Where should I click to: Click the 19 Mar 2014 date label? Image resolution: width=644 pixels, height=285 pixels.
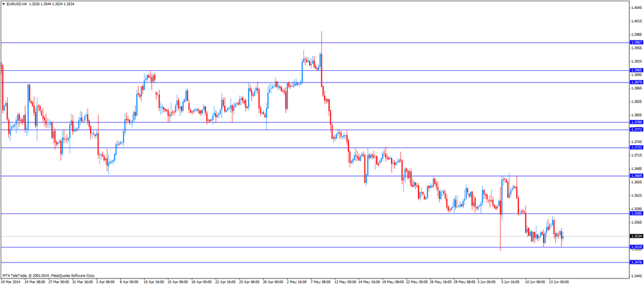(11, 282)
